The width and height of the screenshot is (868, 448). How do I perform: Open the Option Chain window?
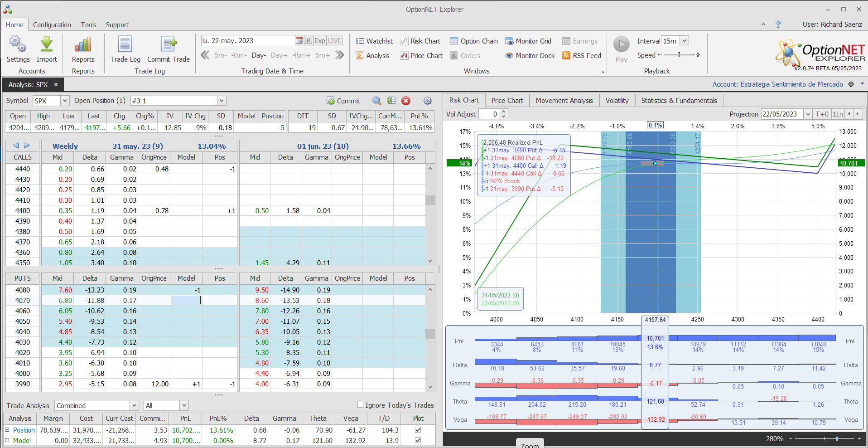[473, 41]
